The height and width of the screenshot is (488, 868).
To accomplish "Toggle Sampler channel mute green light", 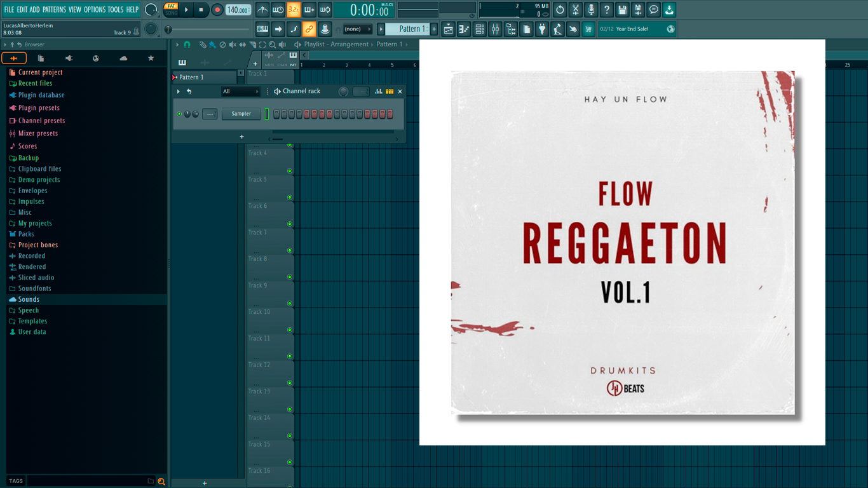I will click(179, 114).
